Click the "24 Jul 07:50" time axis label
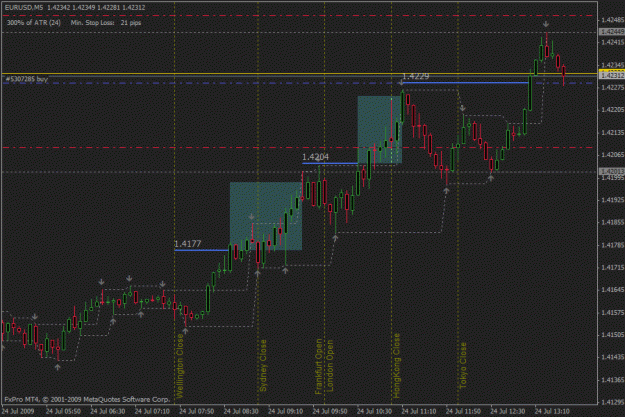Viewport: 625px width, 417px height. 197,411
